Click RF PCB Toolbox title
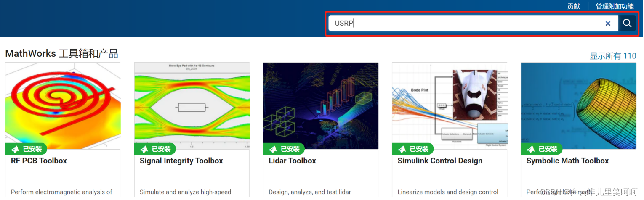 (39, 161)
